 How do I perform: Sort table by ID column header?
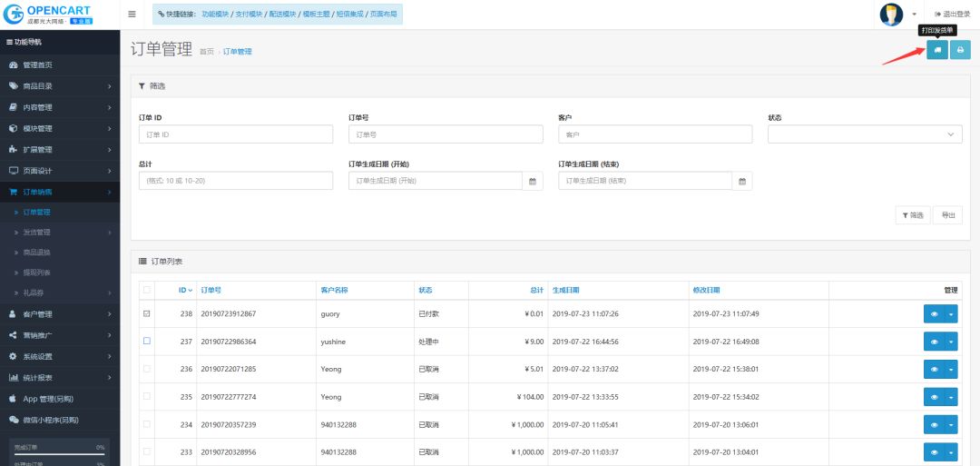tap(185, 291)
